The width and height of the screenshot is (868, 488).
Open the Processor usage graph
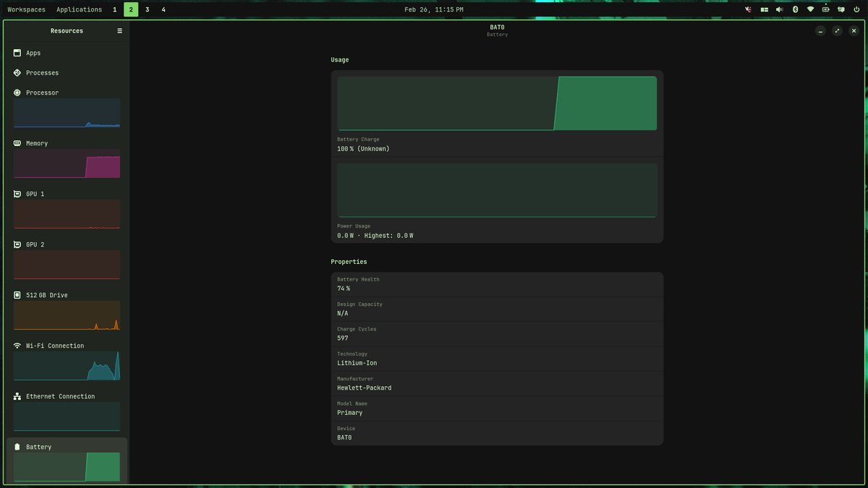67,113
